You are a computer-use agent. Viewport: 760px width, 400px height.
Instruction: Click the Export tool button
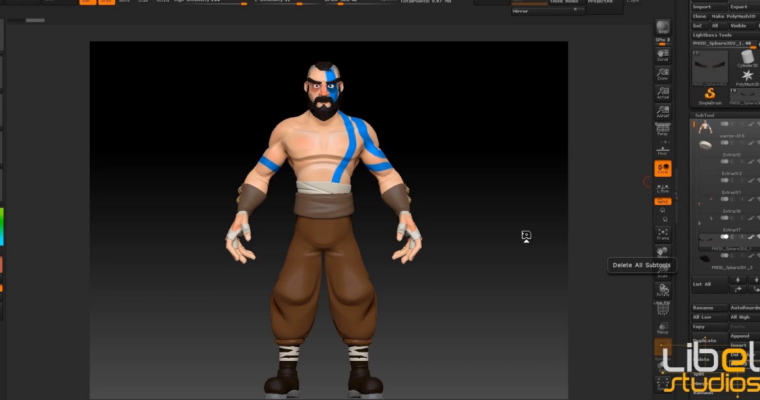pos(744,7)
